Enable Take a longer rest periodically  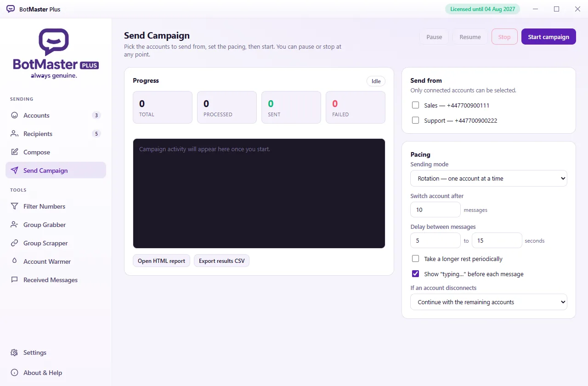(x=416, y=259)
